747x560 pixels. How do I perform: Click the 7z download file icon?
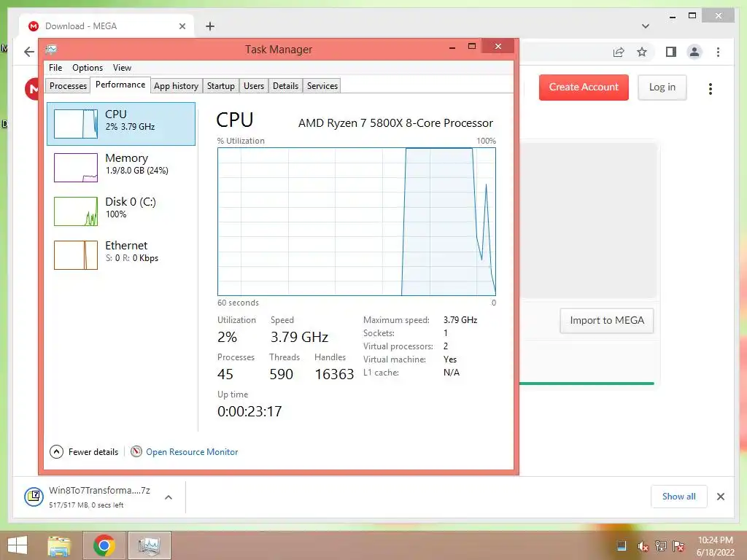tap(34, 497)
